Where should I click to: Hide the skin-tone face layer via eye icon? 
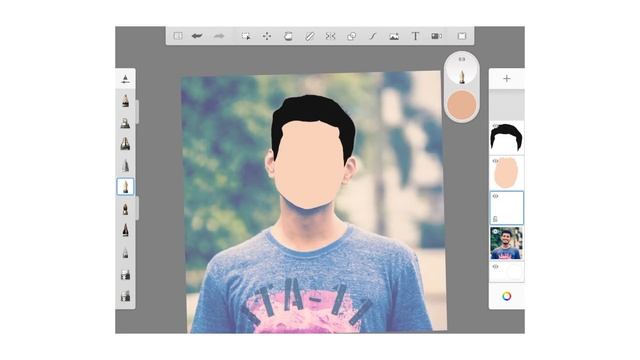tap(495, 161)
